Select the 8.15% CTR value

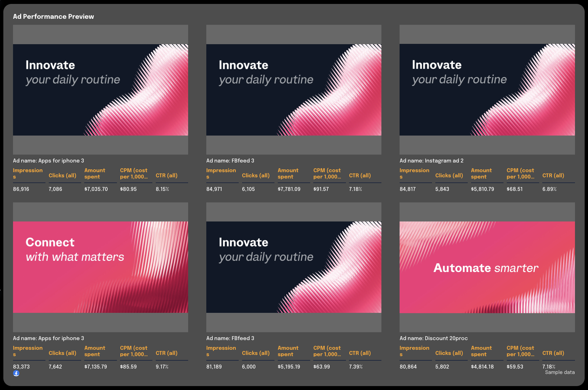click(162, 189)
